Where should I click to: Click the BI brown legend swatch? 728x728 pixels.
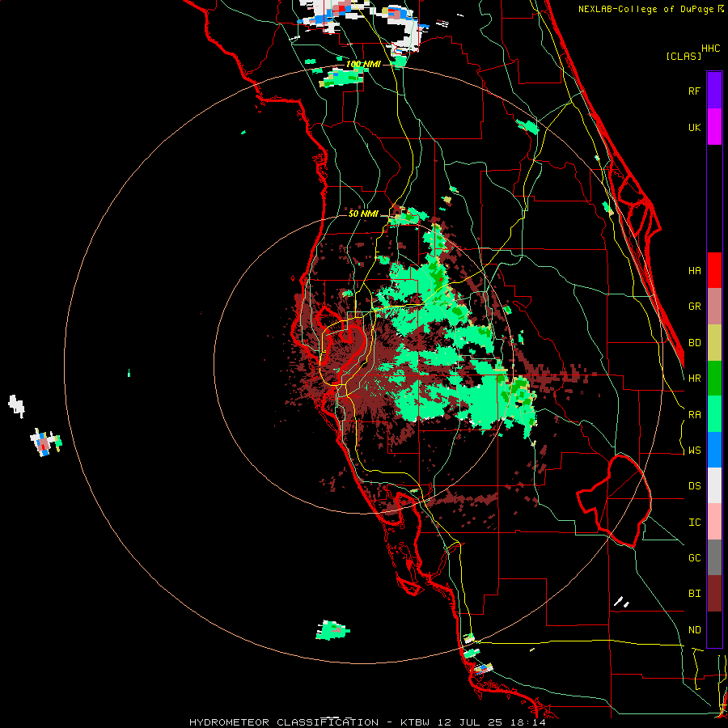[x=714, y=594]
